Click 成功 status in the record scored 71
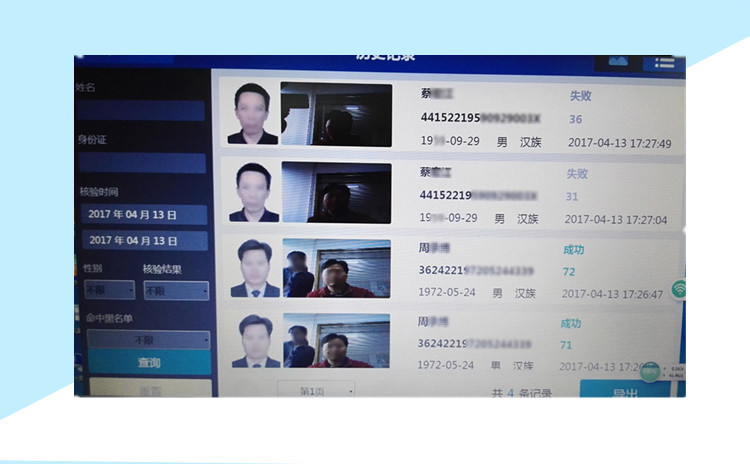 pyautogui.click(x=571, y=323)
